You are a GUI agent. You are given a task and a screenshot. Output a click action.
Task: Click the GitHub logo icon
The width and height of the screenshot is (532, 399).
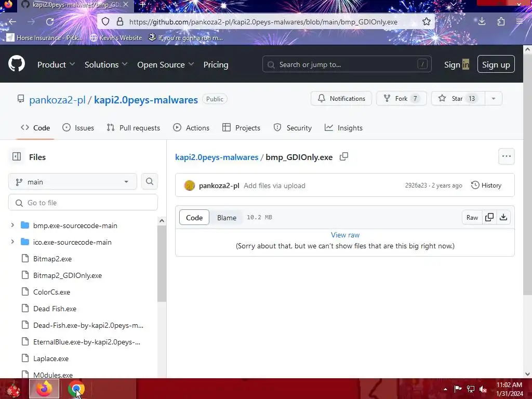pyautogui.click(x=16, y=63)
